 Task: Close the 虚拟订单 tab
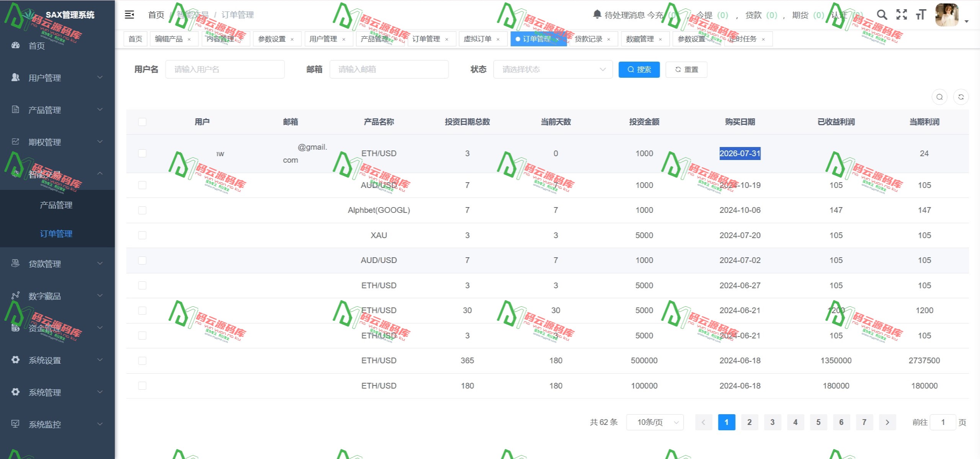(498, 39)
